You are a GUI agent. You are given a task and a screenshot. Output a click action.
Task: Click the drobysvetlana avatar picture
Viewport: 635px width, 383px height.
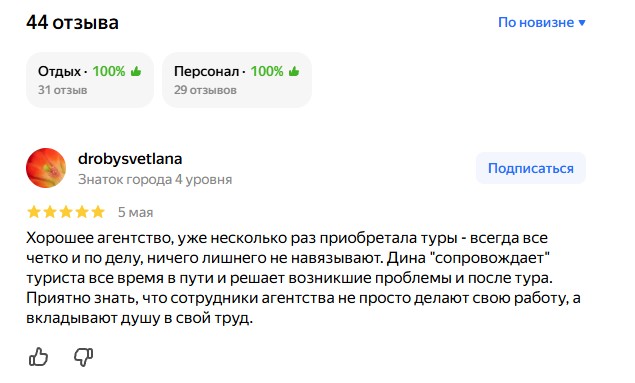coord(46,168)
